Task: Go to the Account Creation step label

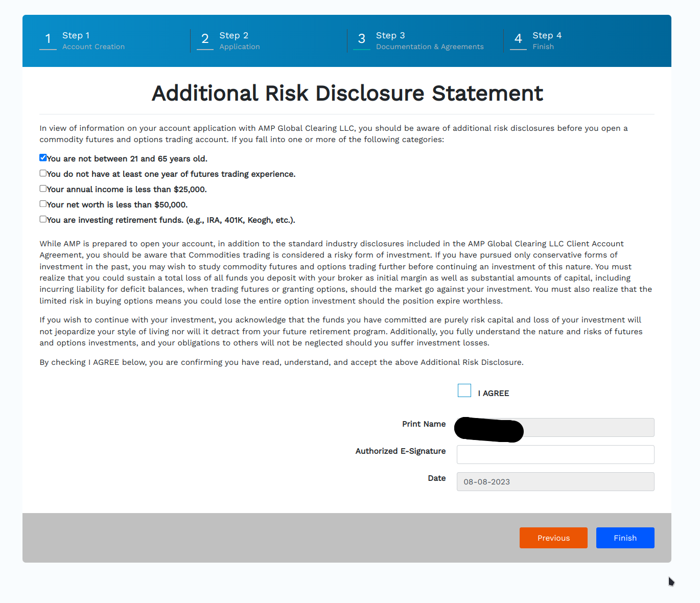Action: click(94, 47)
